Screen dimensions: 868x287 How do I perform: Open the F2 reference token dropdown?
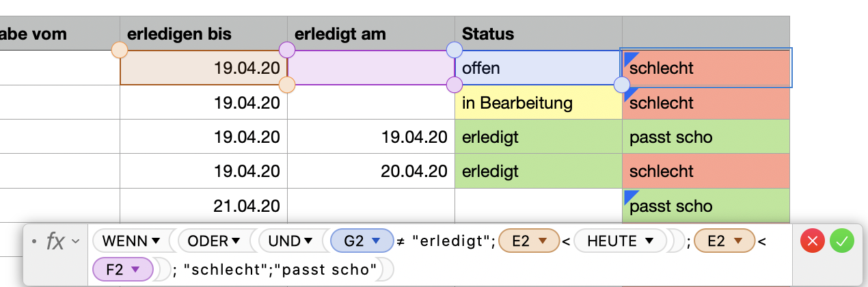click(135, 270)
